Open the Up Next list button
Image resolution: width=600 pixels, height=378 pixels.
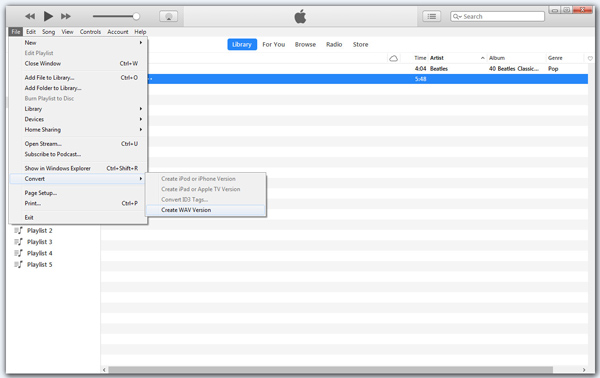tap(432, 16)
